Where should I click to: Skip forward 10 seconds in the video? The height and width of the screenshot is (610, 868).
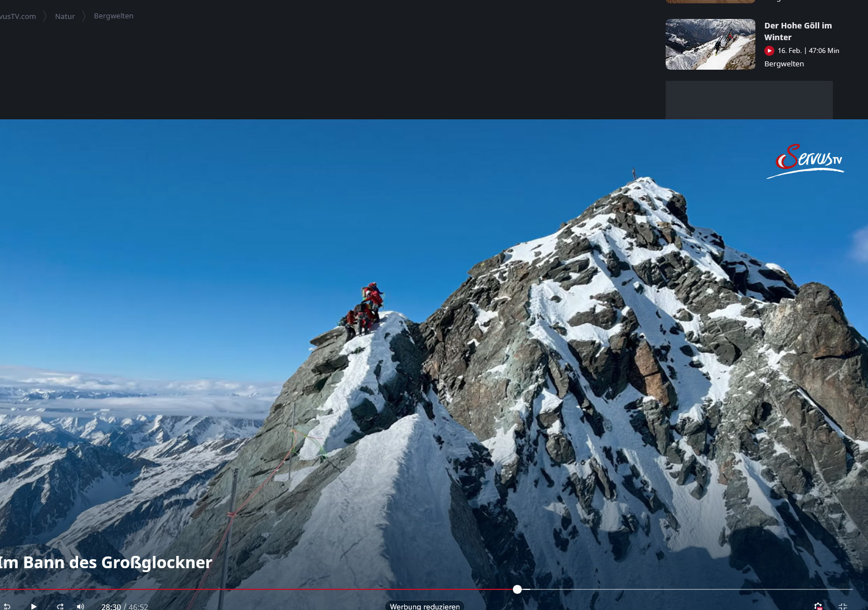pos(60,606)
